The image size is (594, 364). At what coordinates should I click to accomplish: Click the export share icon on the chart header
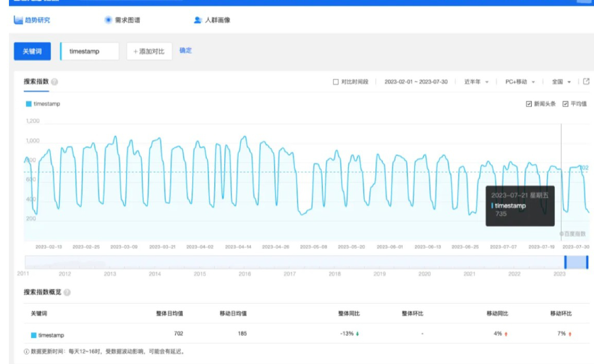586,81
